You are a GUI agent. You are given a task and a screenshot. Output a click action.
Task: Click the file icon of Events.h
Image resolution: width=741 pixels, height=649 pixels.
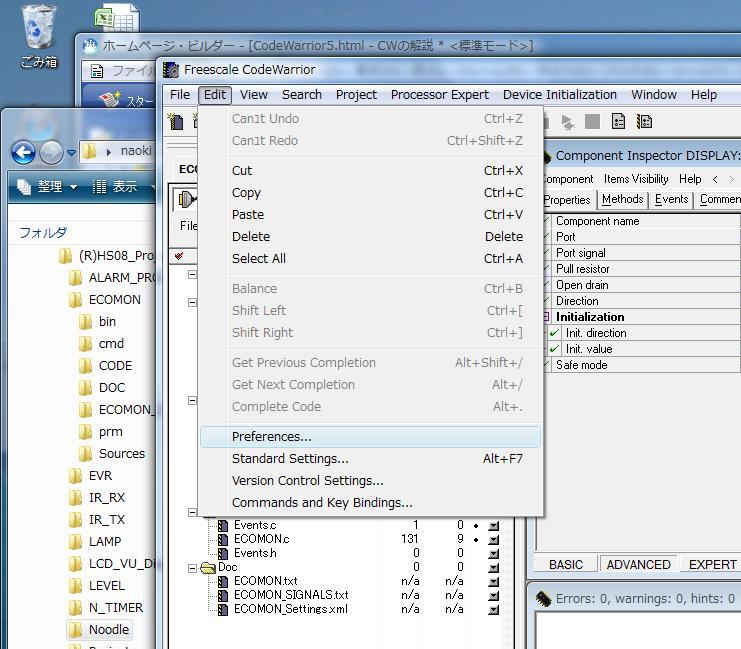(x=223, y=553)
